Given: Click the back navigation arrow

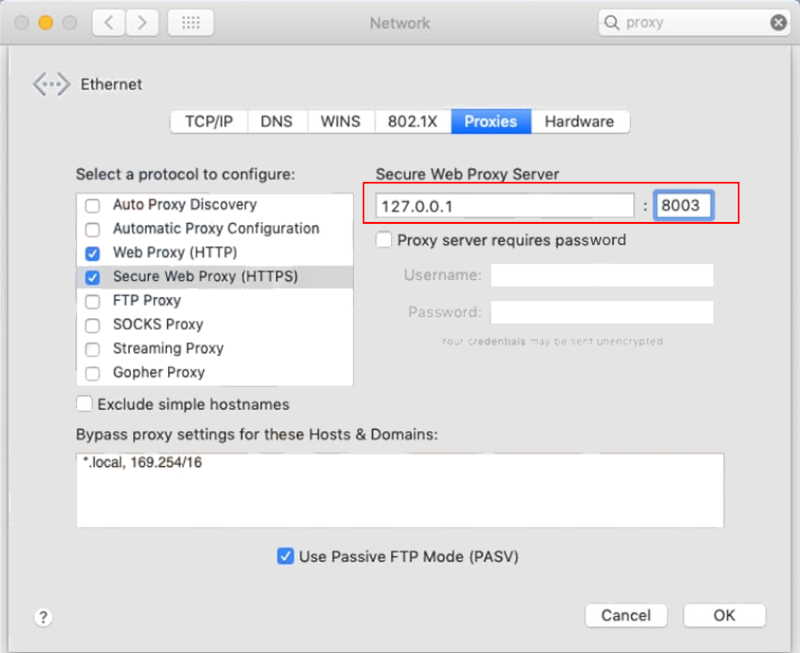Looking at the screenshot, I should pos(109,22).
